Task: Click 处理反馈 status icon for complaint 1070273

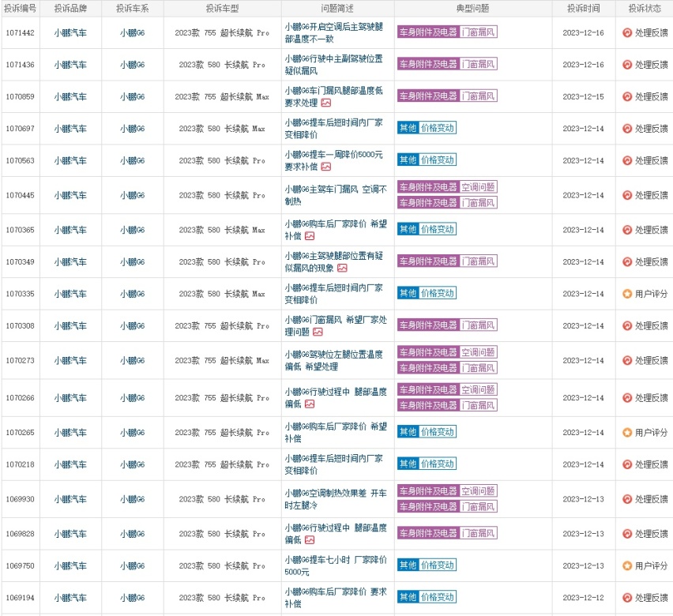Action: [x=627, y=361]
